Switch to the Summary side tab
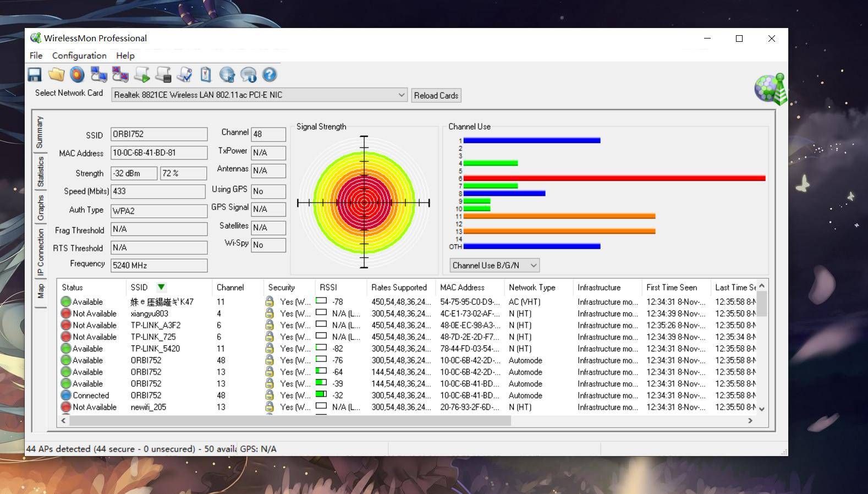 click(x=40, y=132)
